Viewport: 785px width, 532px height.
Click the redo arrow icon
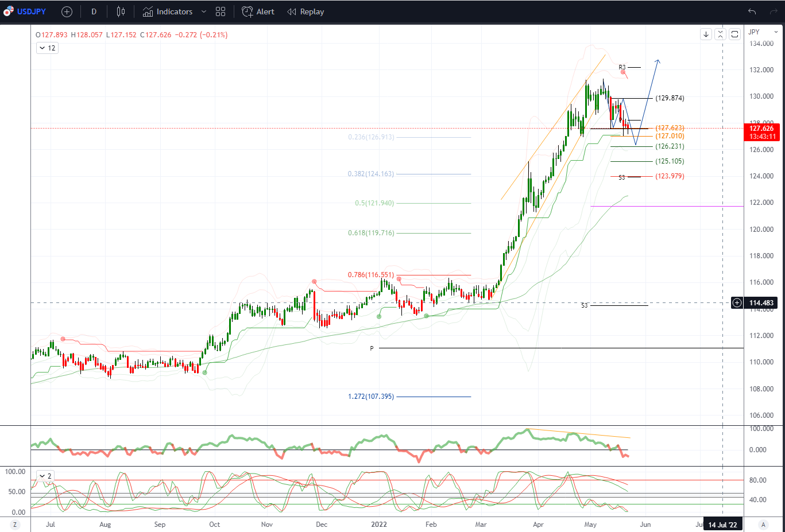[x=774, y=11]
